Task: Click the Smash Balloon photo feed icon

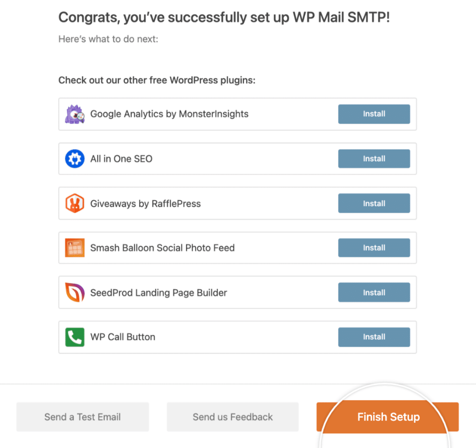Action: (75, 248)
